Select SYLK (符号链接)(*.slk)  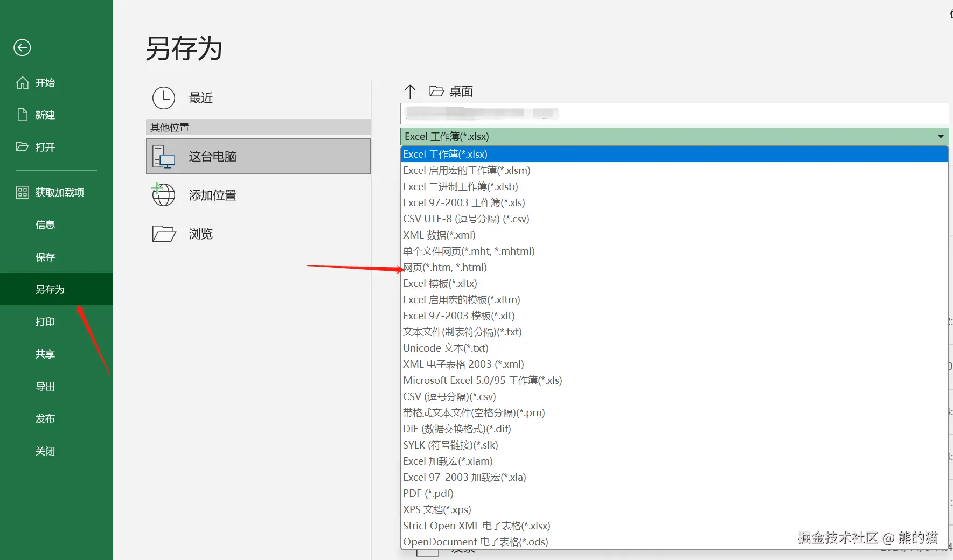click(x=674, y=445)
